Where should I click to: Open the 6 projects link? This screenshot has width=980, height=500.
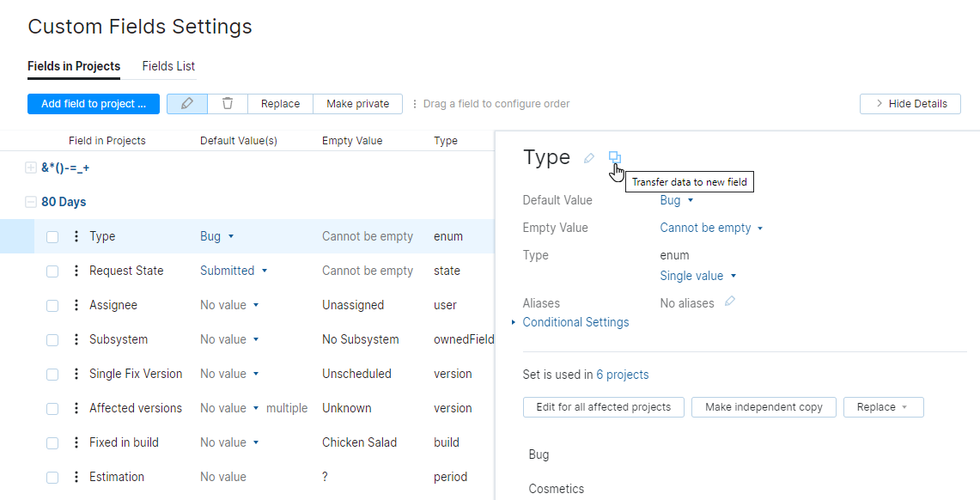623,375
